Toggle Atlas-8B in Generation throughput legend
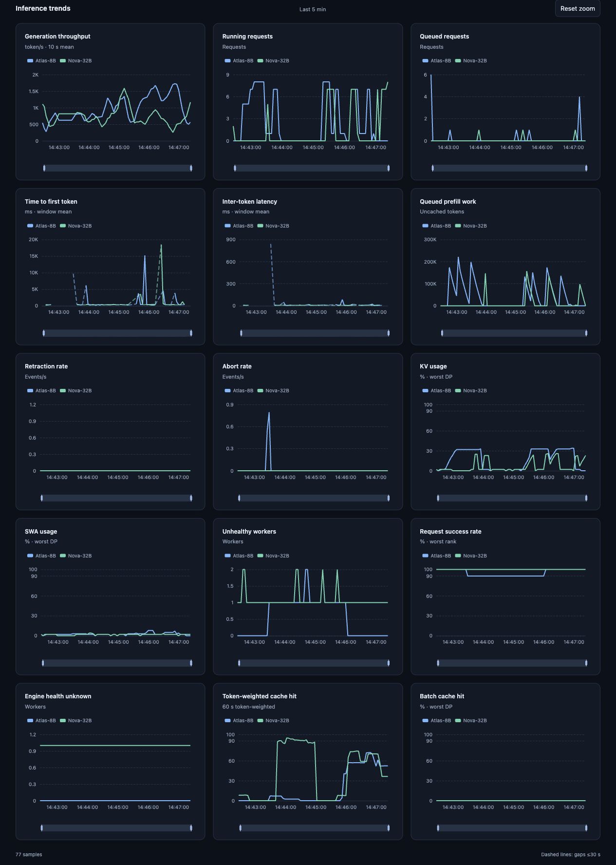The image size is (616, 865). click(41, 61)
